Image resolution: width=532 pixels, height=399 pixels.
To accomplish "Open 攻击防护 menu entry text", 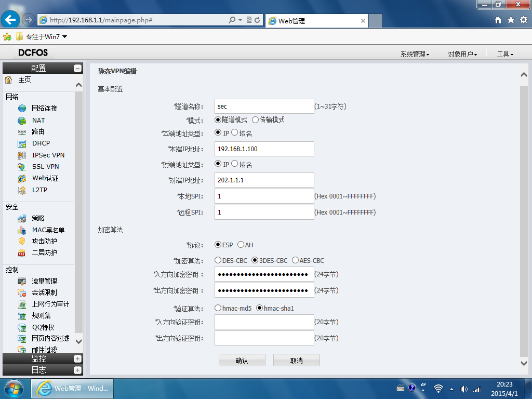I will click(x=45, y=241).
